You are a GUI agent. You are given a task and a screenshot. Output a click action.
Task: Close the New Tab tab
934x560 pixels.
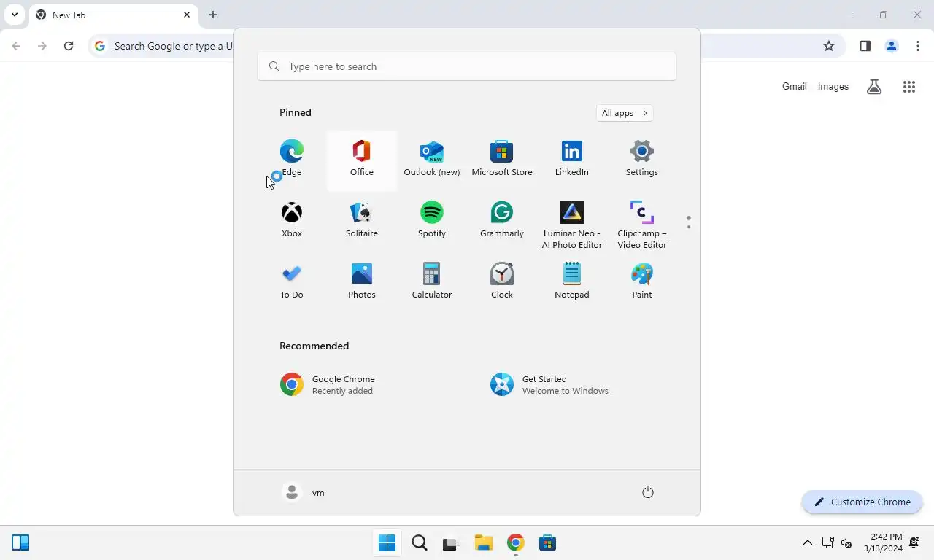point(187,15)
